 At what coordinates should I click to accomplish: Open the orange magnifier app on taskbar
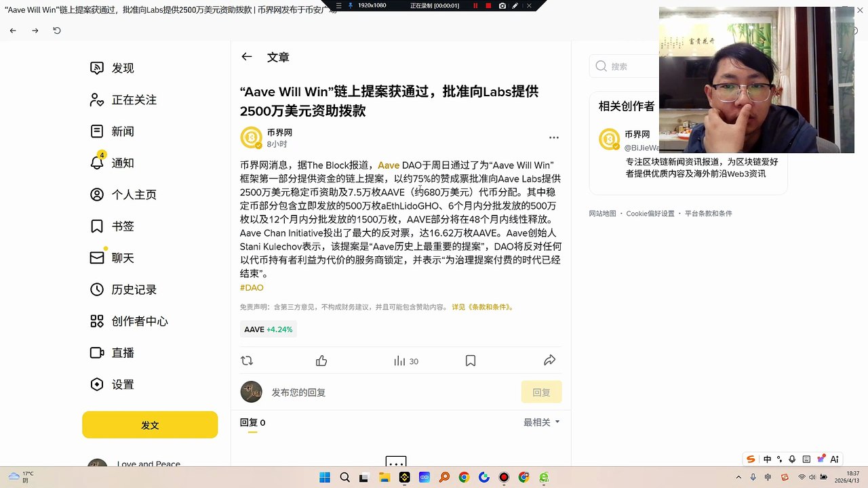pos(444,478)
